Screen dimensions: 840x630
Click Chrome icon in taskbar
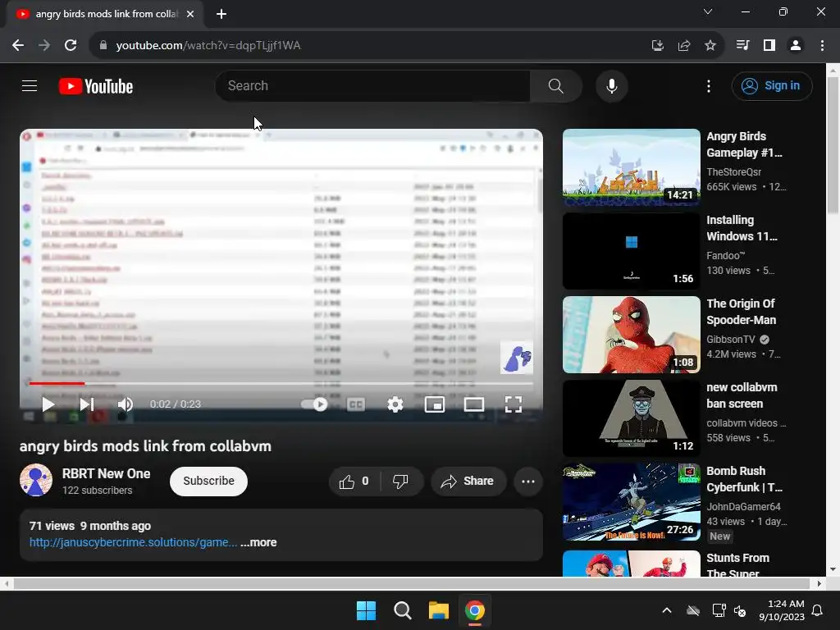click(x=475, y=610)
